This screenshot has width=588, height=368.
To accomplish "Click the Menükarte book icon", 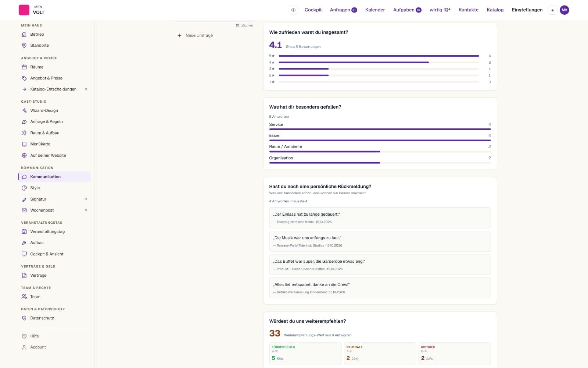I will (24, 144).
